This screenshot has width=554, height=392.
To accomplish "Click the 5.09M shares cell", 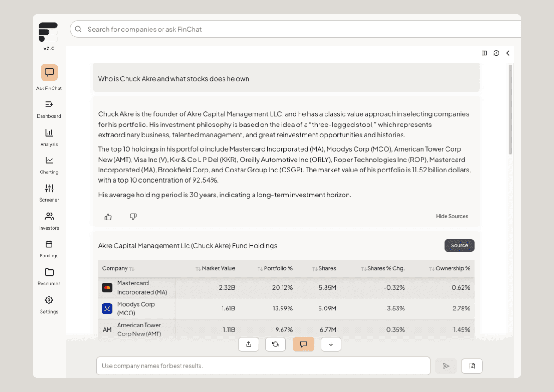I will pos(327,309).
